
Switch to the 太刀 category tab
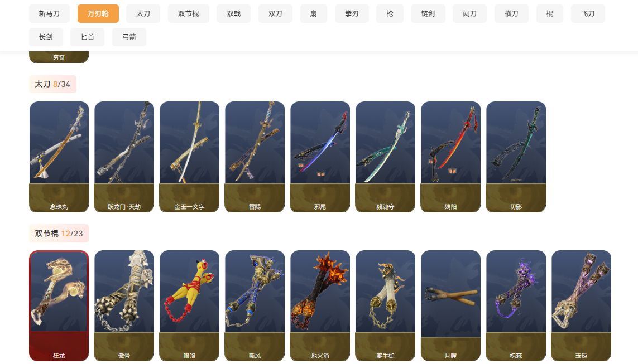pyautogui.click(x=143, y=13)
